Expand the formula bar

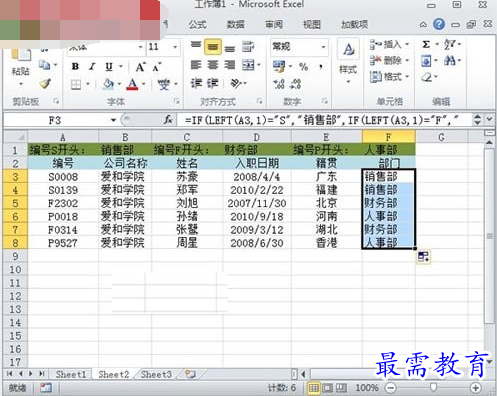pyautogui.click(x=489, y=119)
